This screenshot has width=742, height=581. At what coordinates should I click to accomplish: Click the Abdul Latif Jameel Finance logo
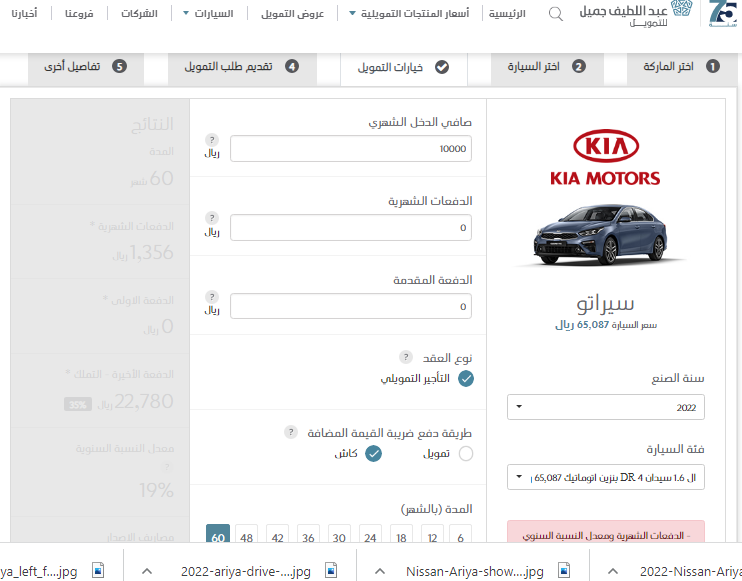click(636, 14)
